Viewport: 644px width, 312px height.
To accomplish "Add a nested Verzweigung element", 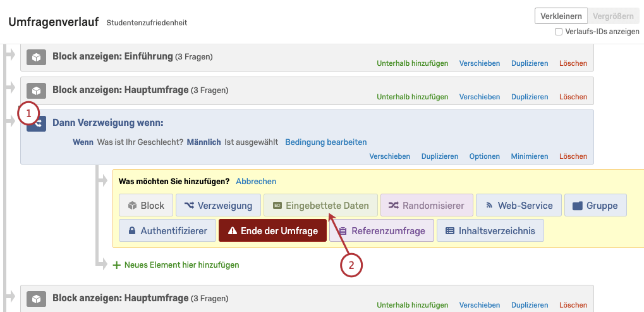I will (218, 205).
